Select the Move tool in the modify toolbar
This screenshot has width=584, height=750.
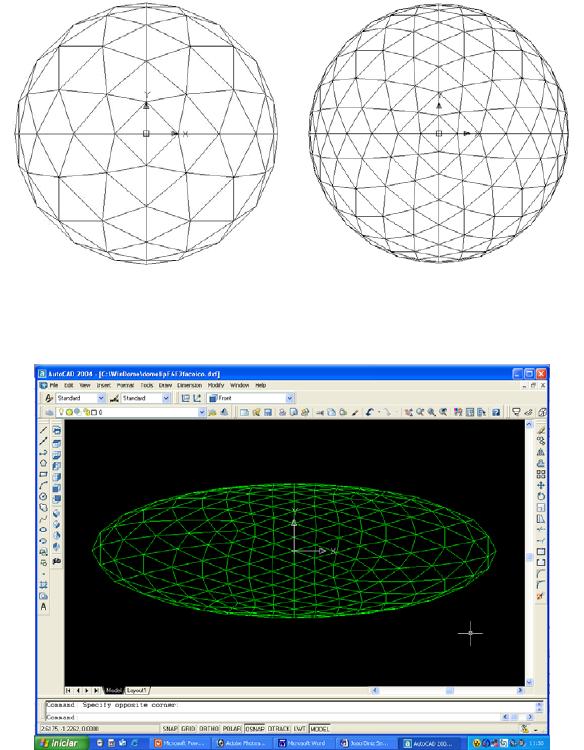pyautogui.click(x=540, y=485)
